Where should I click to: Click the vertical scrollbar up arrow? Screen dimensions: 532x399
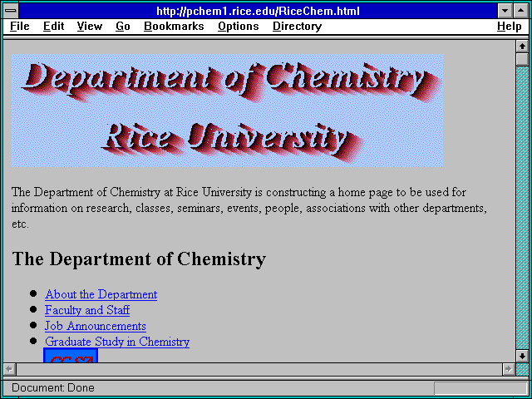pos(522,47)
